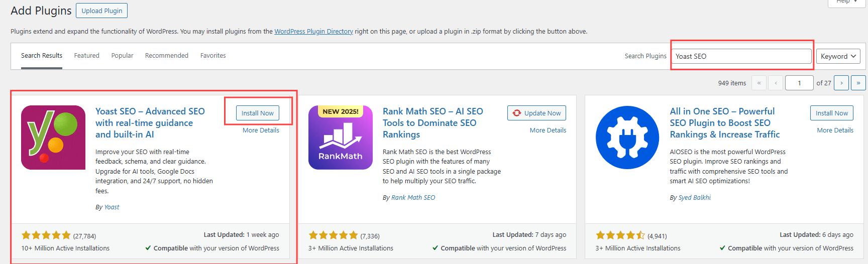This screenshot has width=868, height=264.
Task: Open the Featured plugins tab
Action: pos(86,56)
